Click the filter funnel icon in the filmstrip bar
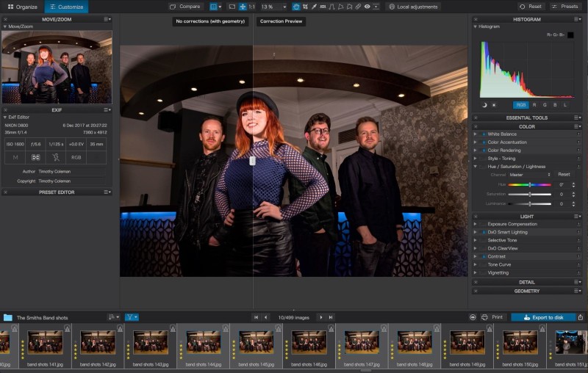The image size is (588, 373). point(131,317)
